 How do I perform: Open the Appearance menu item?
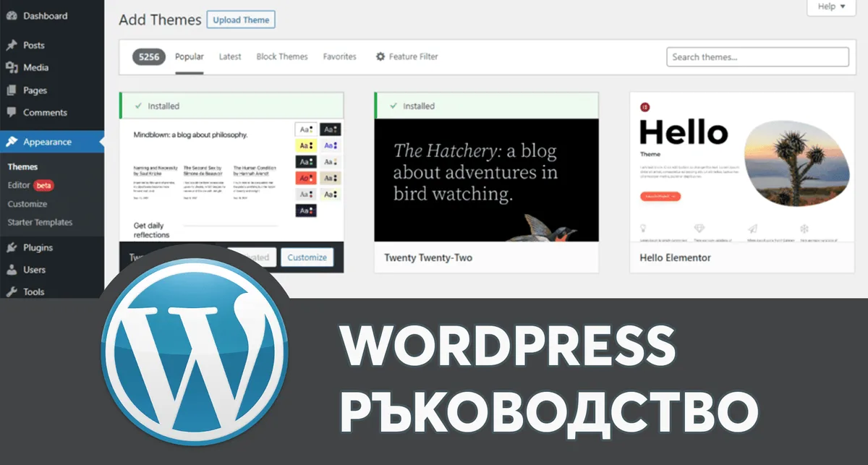tap(52, 142)
